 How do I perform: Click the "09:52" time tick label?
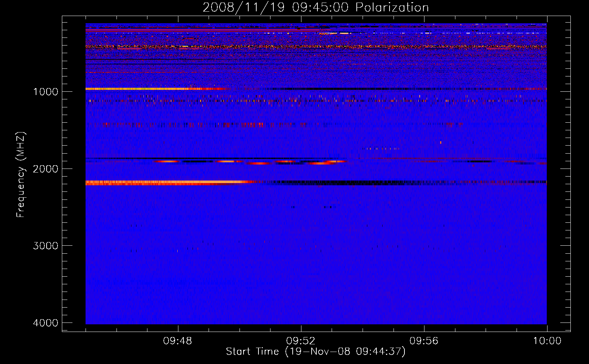pyautogui.click(x=301, y=341)
